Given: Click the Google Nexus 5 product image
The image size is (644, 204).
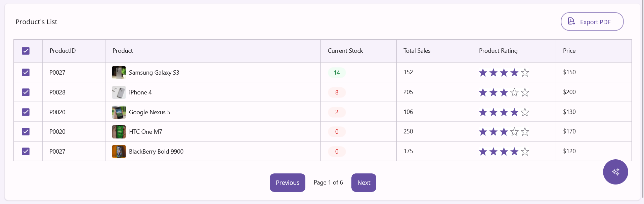Looking at the screenshot, I should pos(119,112).
